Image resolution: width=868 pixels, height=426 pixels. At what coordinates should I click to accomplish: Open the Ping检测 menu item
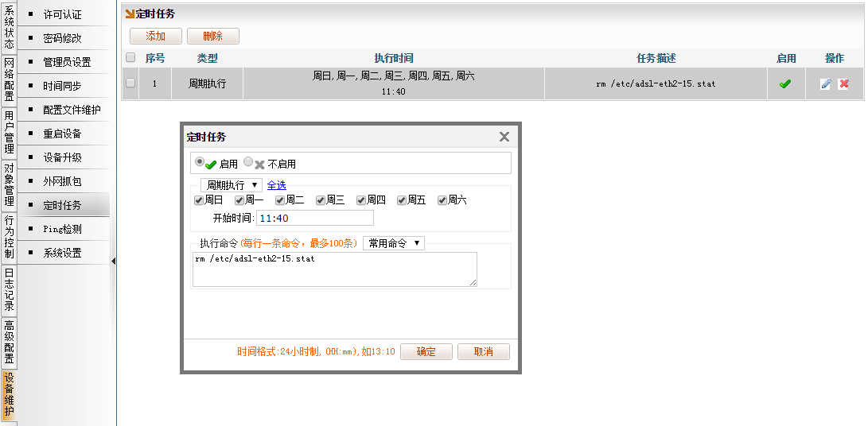62,229
